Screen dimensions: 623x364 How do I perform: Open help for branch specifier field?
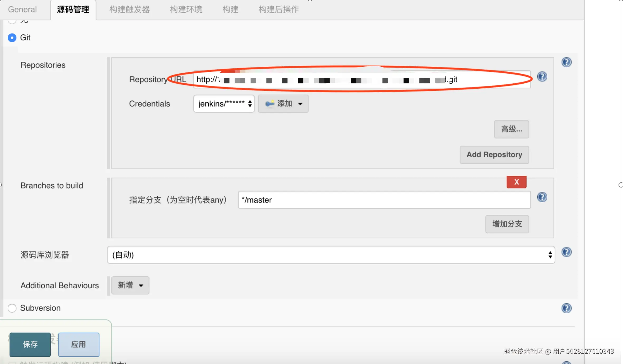click(542, 197)
